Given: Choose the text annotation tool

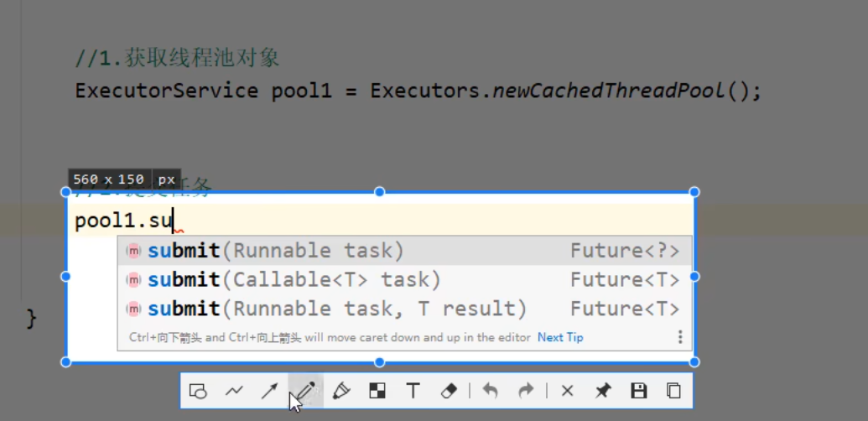Looking at the screenshot, I should pos(413,391).
